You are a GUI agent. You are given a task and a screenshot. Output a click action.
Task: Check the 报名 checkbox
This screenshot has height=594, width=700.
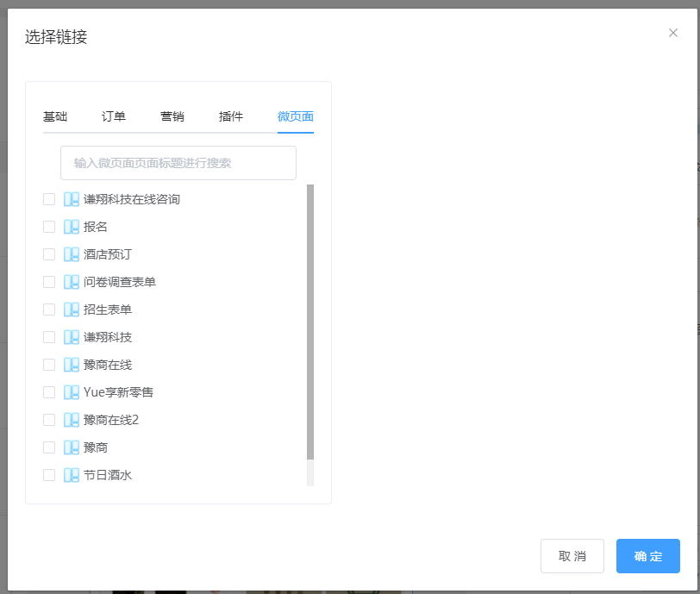[x=49, y=227]
